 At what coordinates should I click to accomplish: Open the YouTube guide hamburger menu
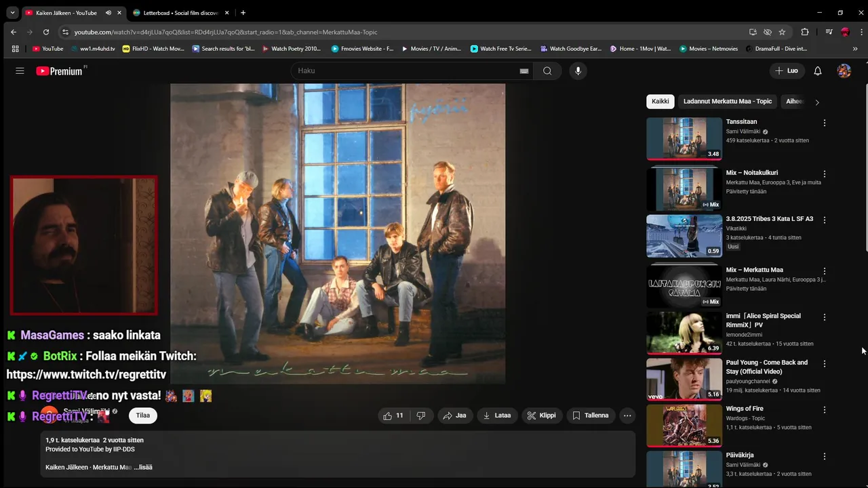(20, 70)
